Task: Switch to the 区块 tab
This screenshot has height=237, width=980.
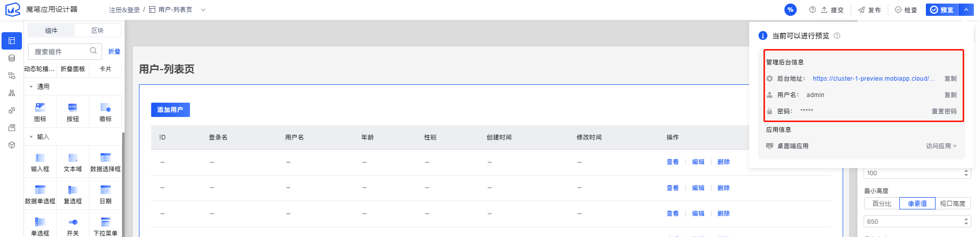Action: (x=98, y=31)
